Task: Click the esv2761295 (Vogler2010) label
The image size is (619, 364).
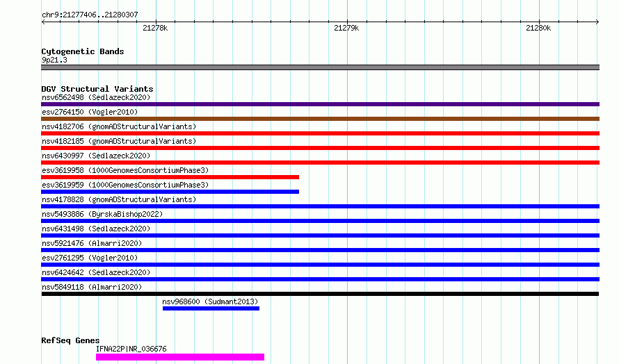Action: click(90, 258)
